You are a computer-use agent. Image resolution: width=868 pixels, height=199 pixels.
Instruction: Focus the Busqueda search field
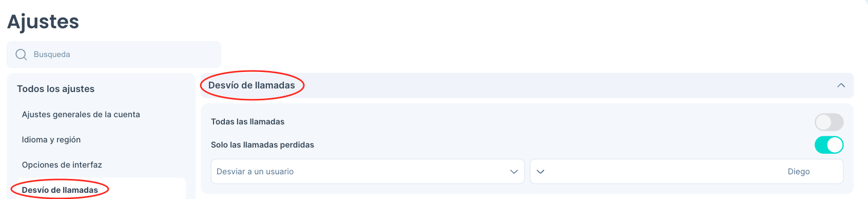click(113, 55)
